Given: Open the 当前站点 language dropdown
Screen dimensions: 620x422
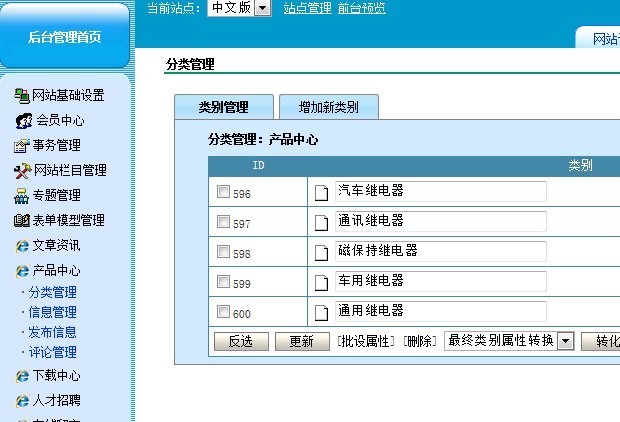Looking at the screenshot, I should 263,8.
